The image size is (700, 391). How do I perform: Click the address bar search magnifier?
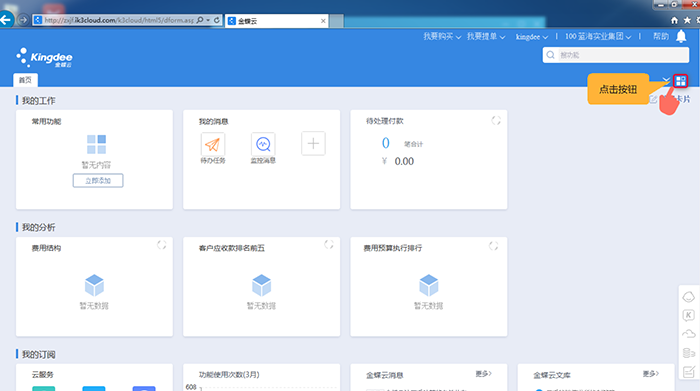(x=200, y=20)
